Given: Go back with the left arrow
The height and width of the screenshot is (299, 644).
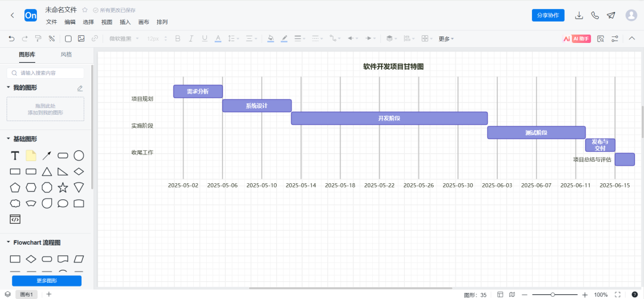Looking at the screenshot, I should pos(13,15).
